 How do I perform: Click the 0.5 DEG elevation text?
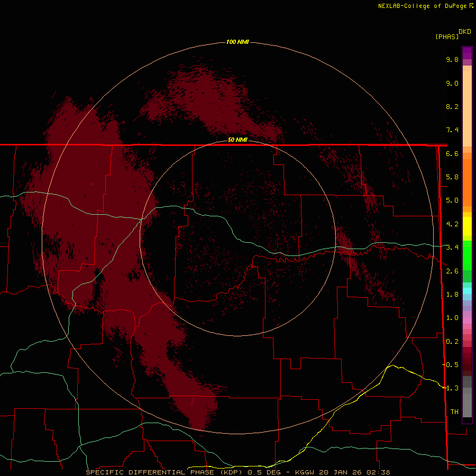(x=264, y=472)
